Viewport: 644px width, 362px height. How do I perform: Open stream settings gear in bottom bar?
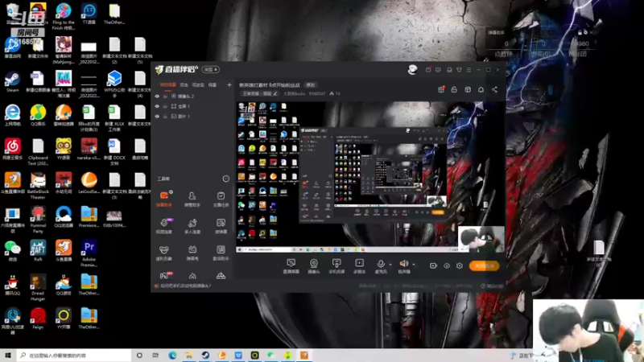(460, 265)
